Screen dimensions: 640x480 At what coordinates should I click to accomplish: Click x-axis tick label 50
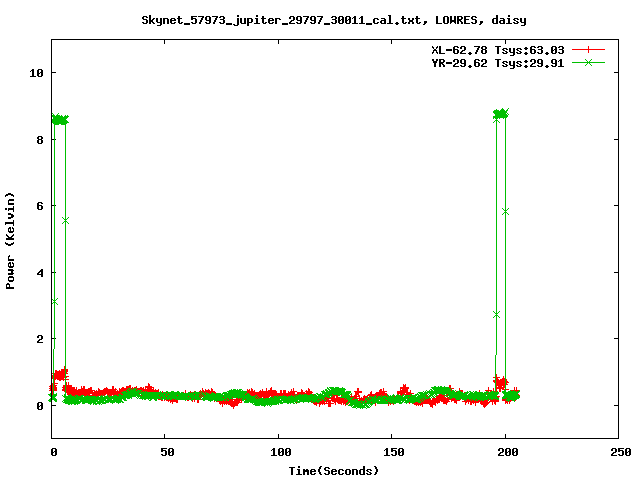pos(167,452)
